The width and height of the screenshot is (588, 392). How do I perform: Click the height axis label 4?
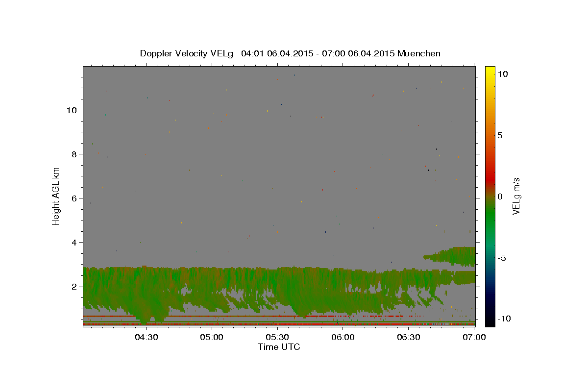[x=74, y=243]
